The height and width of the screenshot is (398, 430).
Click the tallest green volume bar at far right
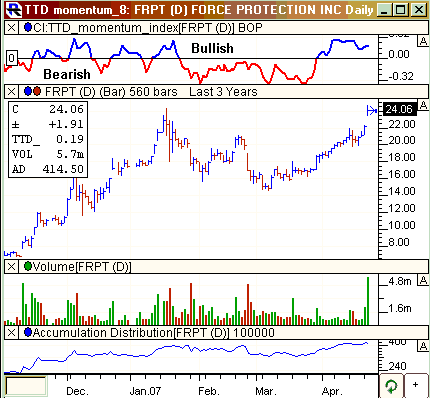coord(368,301)
